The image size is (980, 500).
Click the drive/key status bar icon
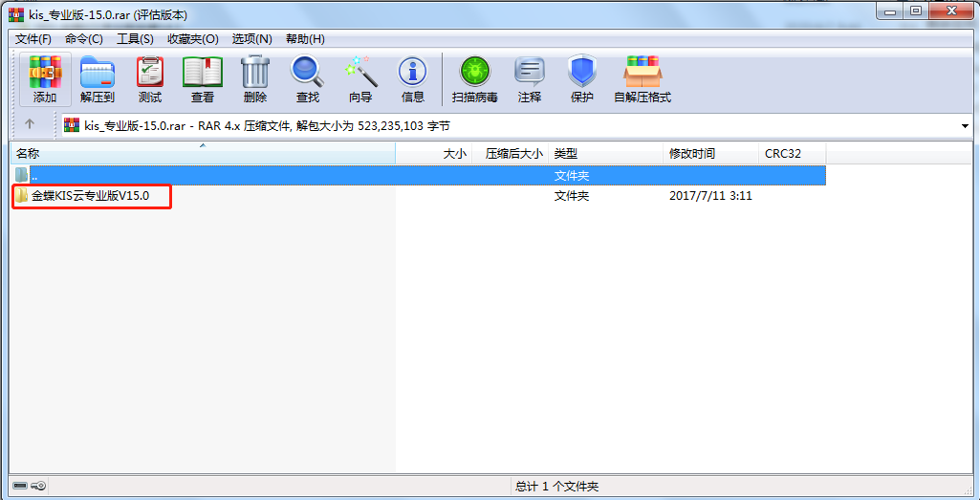point(28,485)
